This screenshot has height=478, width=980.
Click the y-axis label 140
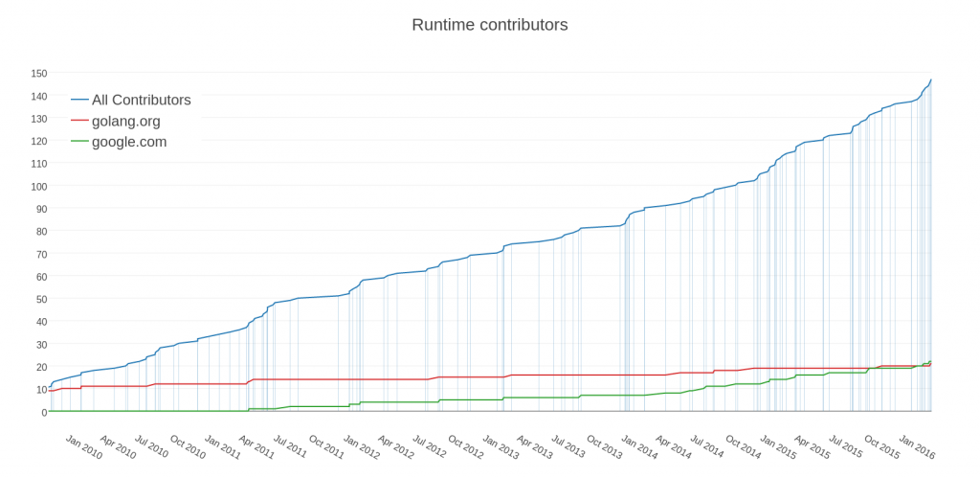click(38, 96)
